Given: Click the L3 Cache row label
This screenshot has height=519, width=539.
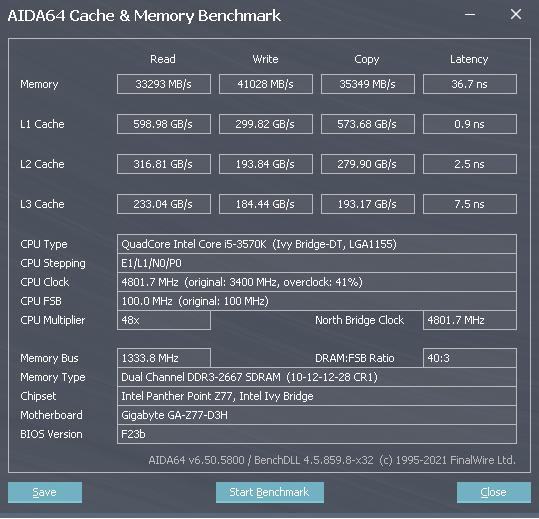Looking at the screenshot, I should coord(42,204).
